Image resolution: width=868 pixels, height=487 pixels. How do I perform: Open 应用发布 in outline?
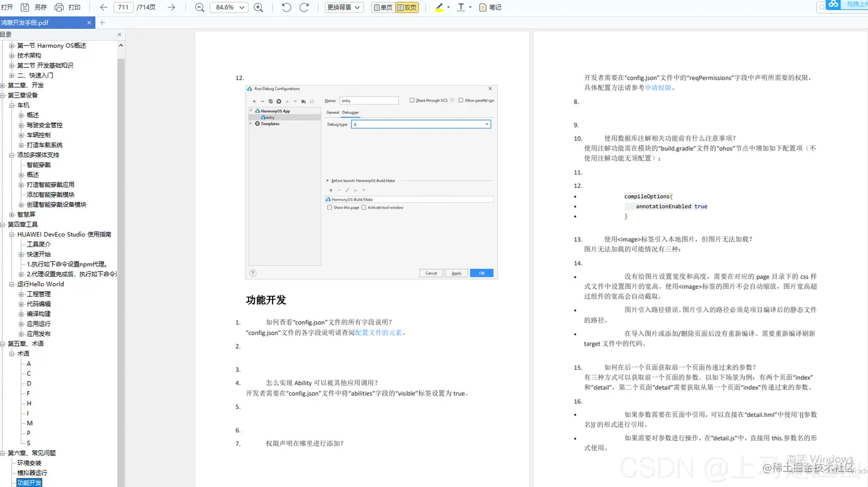38,334
